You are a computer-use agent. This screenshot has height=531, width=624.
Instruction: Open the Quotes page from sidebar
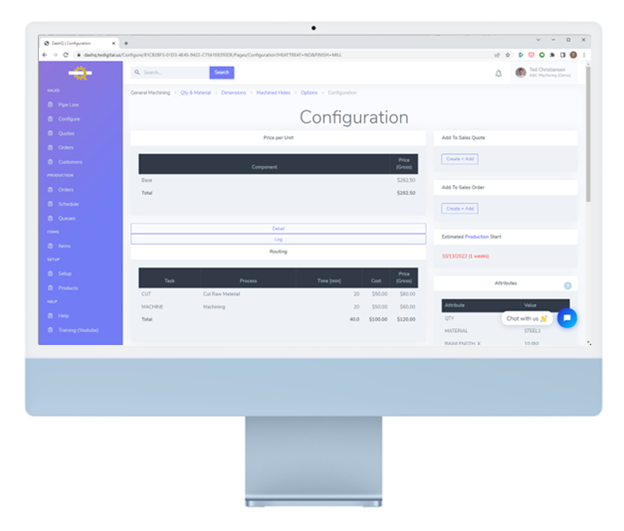click(x=66, y=133)
